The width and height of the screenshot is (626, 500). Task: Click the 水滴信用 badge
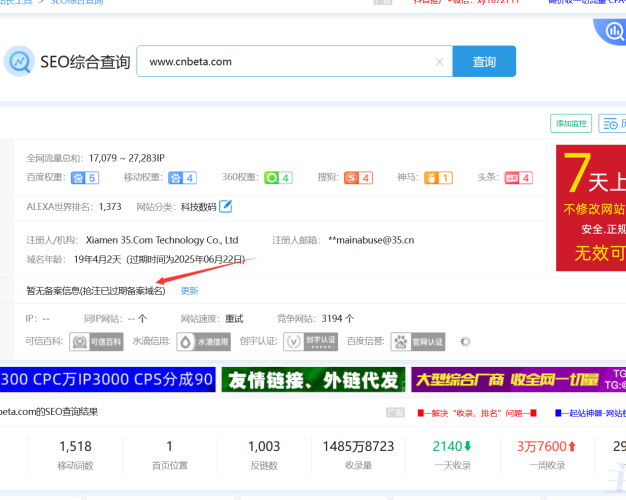coord(204,342)
